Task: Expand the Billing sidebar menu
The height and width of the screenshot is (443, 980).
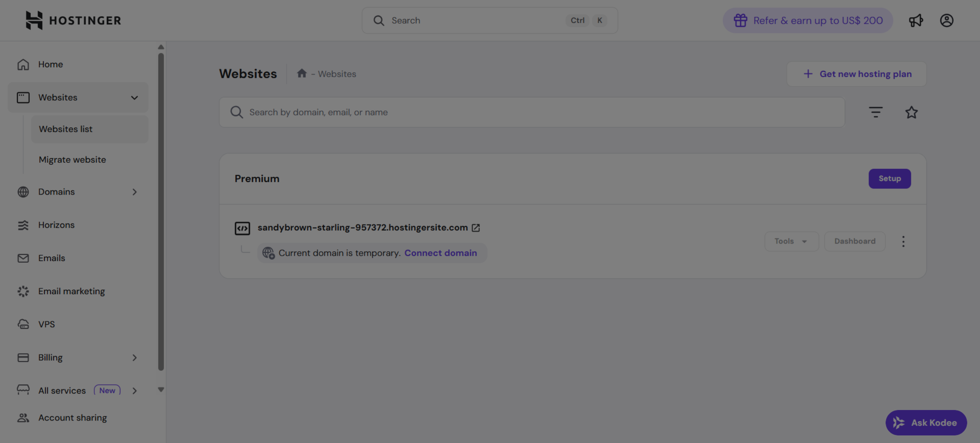Action: pyautogui.click(x=134, y=358)
